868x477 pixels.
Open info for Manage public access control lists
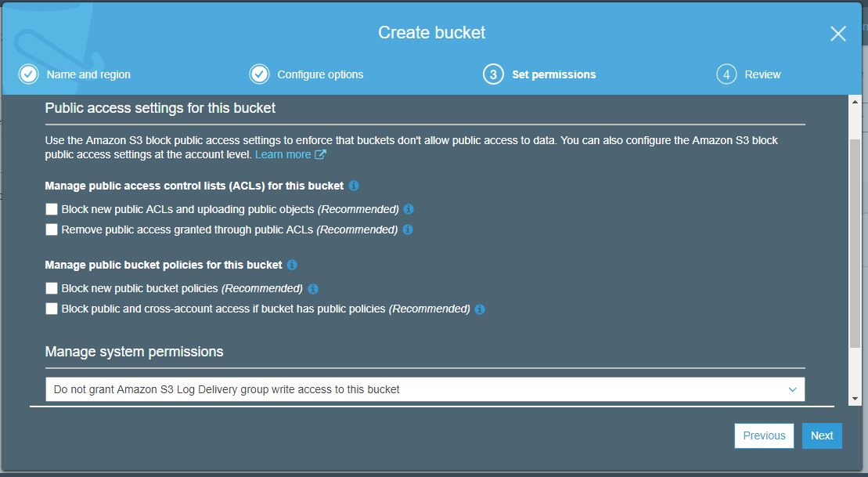point(354,186)
